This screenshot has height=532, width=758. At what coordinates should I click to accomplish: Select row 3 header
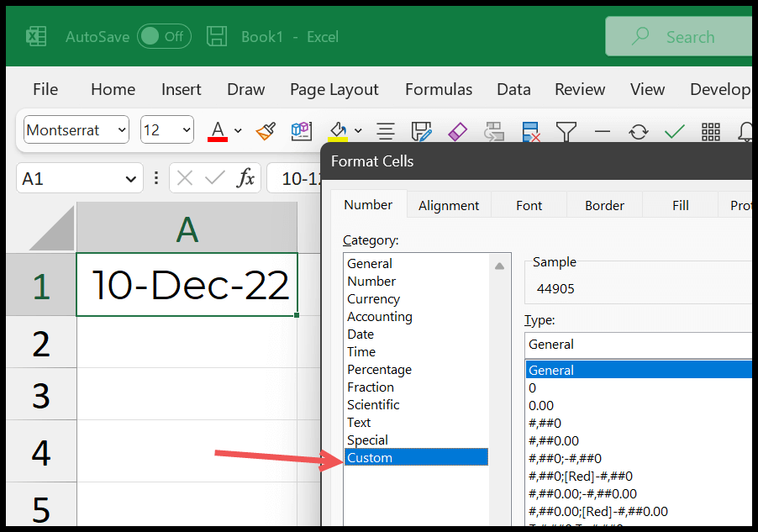41,394
